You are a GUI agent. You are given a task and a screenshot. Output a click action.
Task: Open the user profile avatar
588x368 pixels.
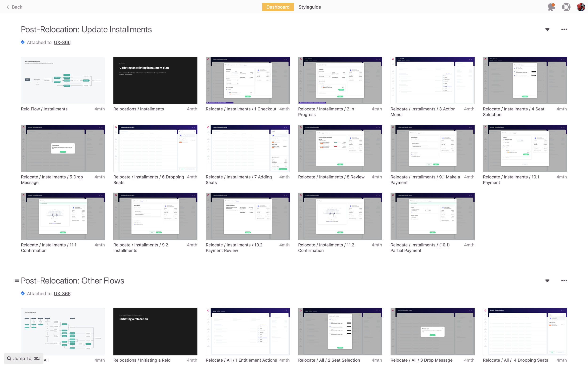tap(581, 7)
